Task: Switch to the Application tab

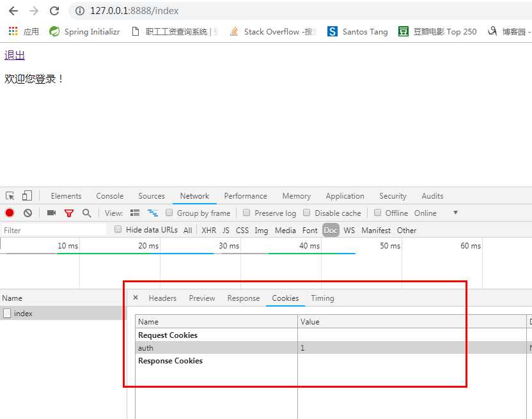Action: (x=345, y=196)
